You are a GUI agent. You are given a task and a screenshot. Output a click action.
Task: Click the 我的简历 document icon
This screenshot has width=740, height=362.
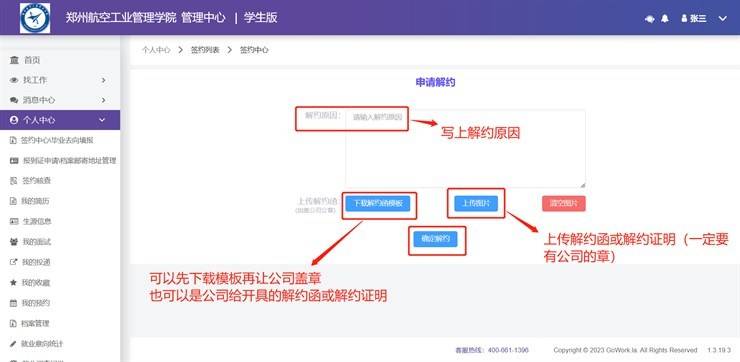coord(13,201)
